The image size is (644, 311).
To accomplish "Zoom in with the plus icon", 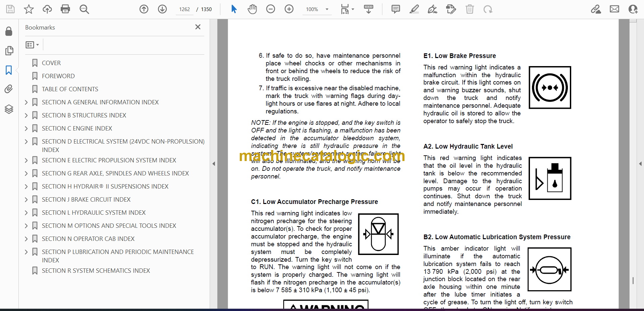I will click(x=289, y=9).
